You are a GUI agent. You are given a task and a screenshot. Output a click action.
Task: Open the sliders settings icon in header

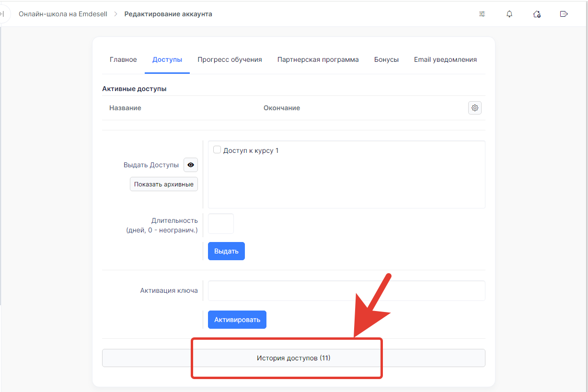(482, 14)
